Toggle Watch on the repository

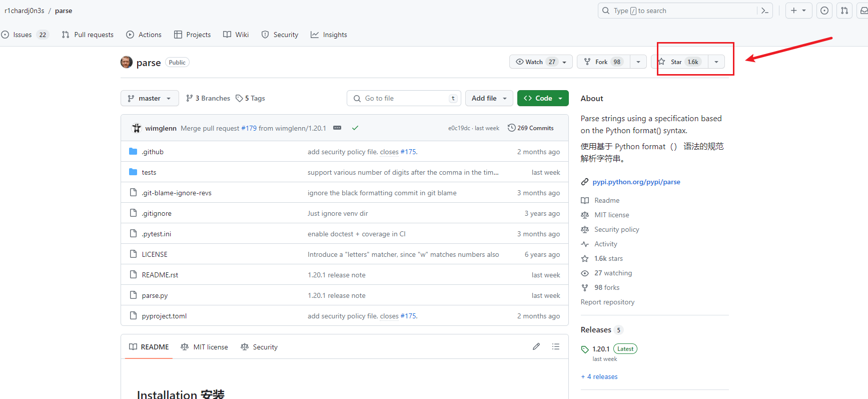535,62
